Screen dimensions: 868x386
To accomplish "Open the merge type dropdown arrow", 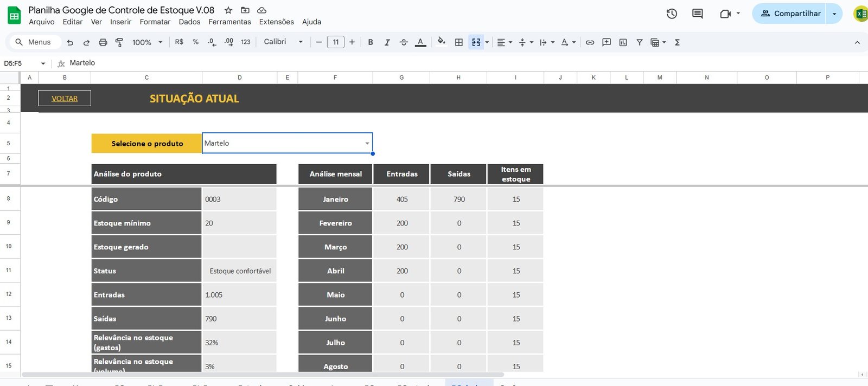I will (x=487, y=42).
